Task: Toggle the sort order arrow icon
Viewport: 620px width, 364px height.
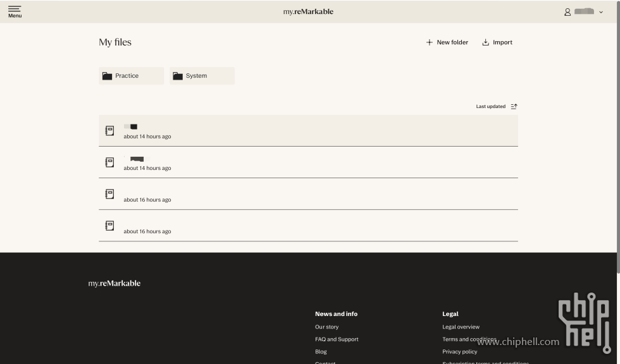Action: coord(514,106)
